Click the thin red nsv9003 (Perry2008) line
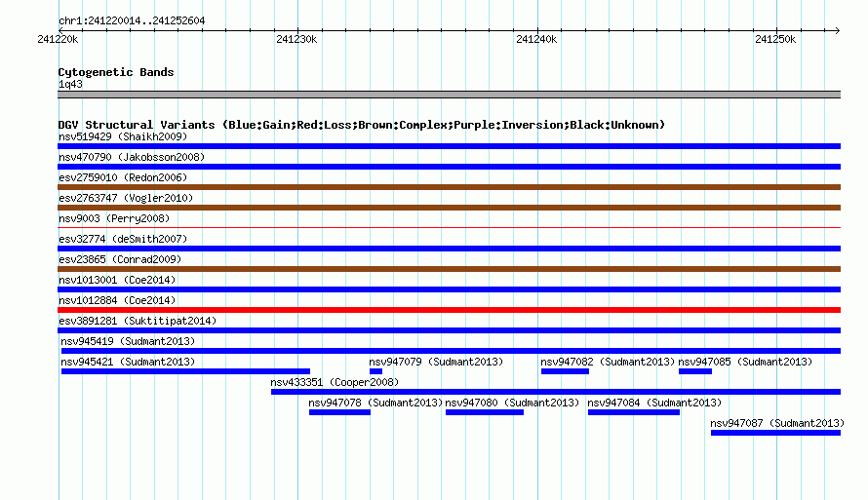The width and height of the screenshot is (868, 500). [449, 227]
